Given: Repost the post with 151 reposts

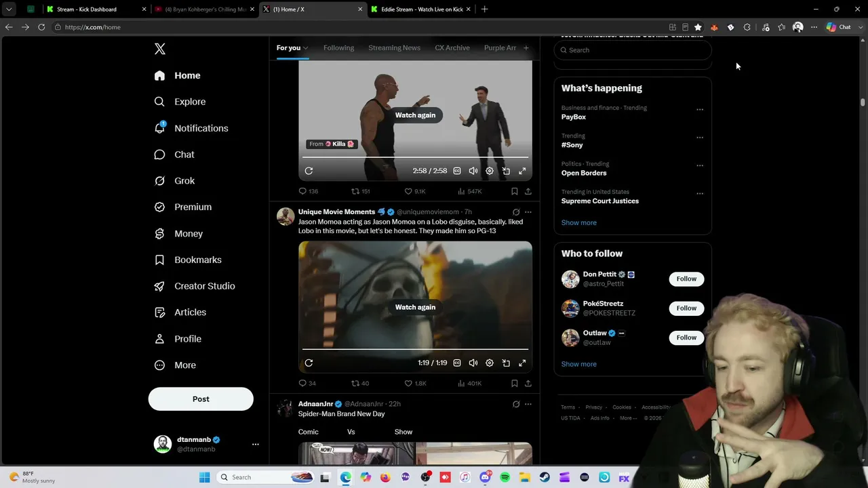Looking at the screenshot, I should click(360, 191).
